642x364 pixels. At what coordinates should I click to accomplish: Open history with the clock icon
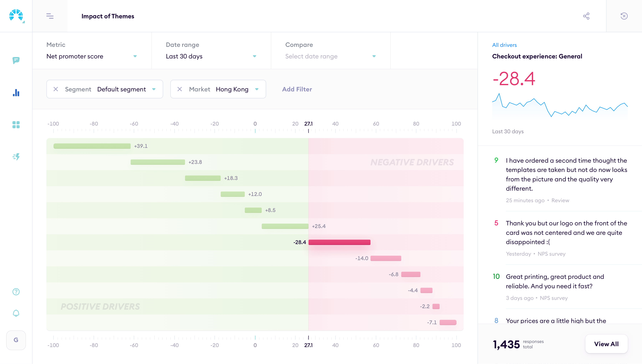click(624, 16)
